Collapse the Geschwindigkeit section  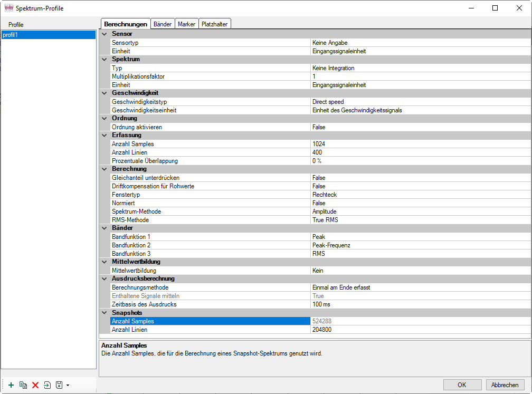coord(104,93)
